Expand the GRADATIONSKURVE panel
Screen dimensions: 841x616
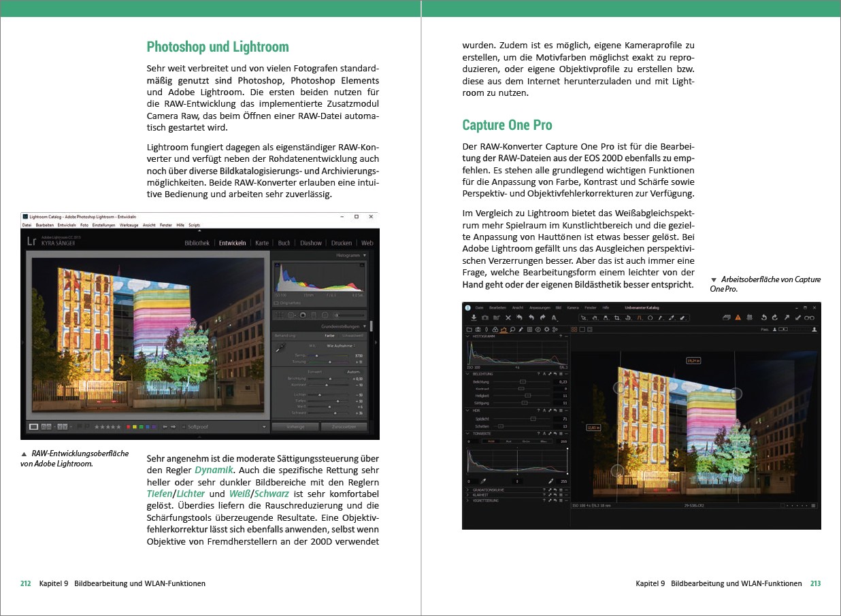click(x=467, y=489)
